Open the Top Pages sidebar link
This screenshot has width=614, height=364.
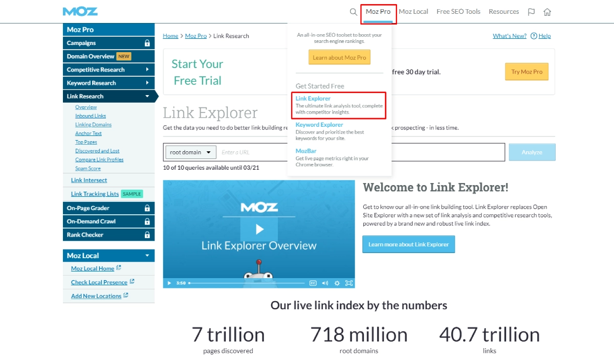click(86, 142)
